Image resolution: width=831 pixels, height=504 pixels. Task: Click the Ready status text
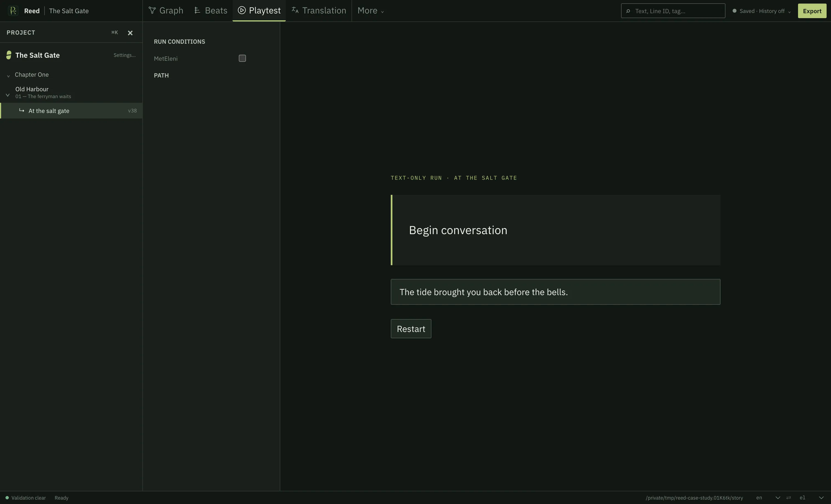(x=61, y=498)
